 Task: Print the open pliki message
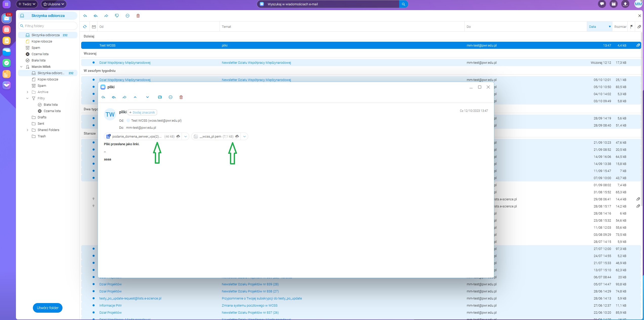(x=160, y=97)
